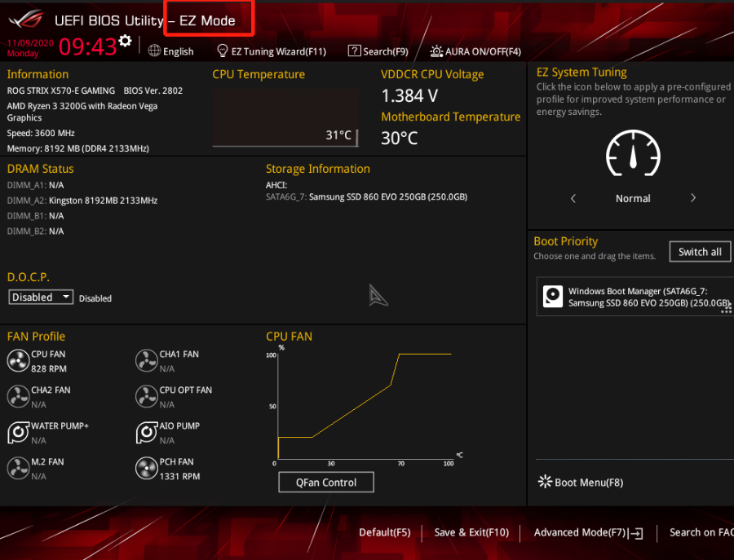The image size is (734, 560).
Task: Load Default(F5) settings
Action: click(x=385, y=532)
